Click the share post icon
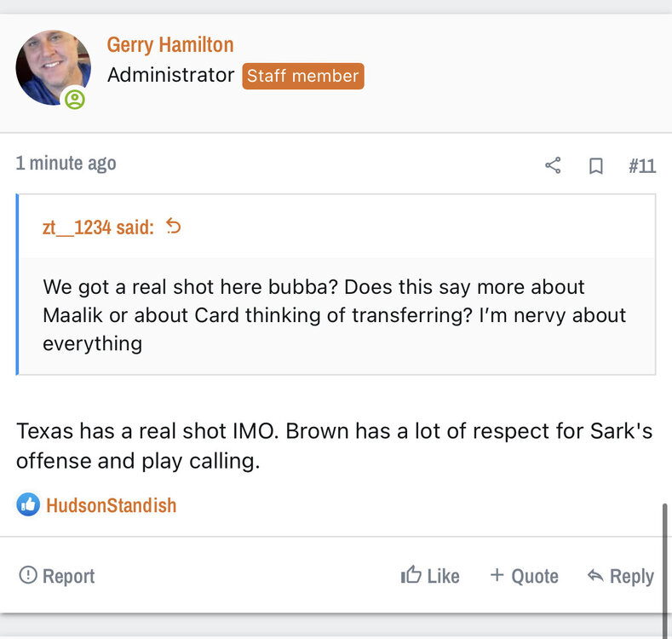Image resolution: width=672 pixels, height=639 pixels. [553, 165]
